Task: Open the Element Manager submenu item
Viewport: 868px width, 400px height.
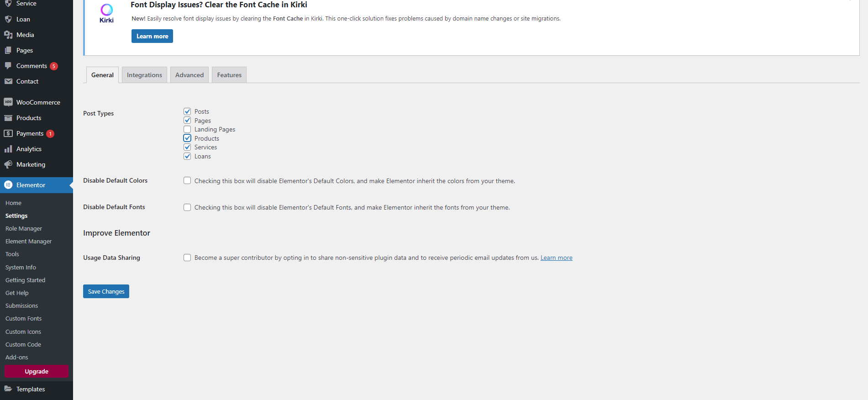Action: click(x=29, y=241)
